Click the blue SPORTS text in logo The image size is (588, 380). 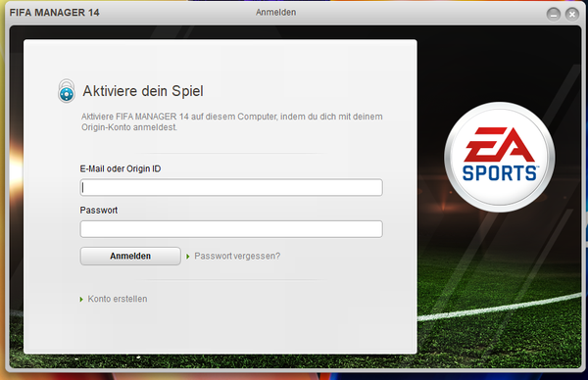coord(500,173)
